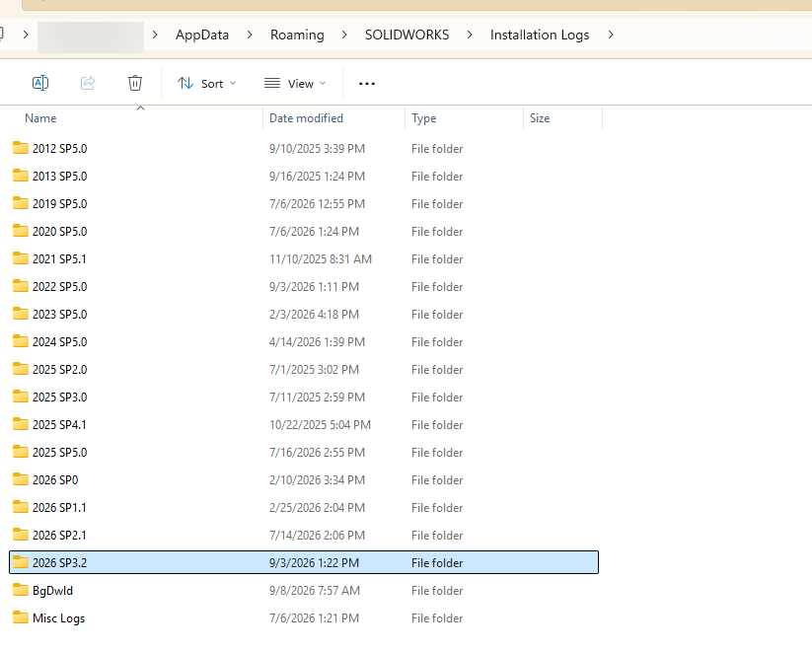Sort by the Name column header

click(x=40, y=118)
